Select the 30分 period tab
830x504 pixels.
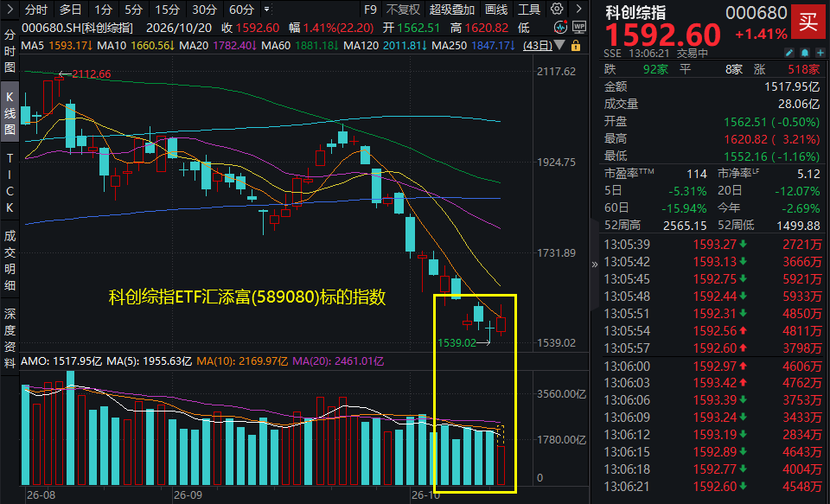tap(204, 10)
